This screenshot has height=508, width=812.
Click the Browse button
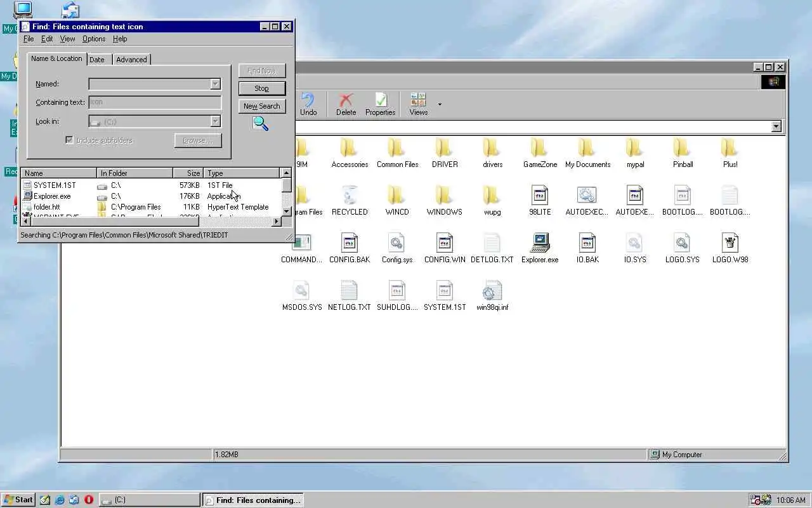(x=198, y=140)
